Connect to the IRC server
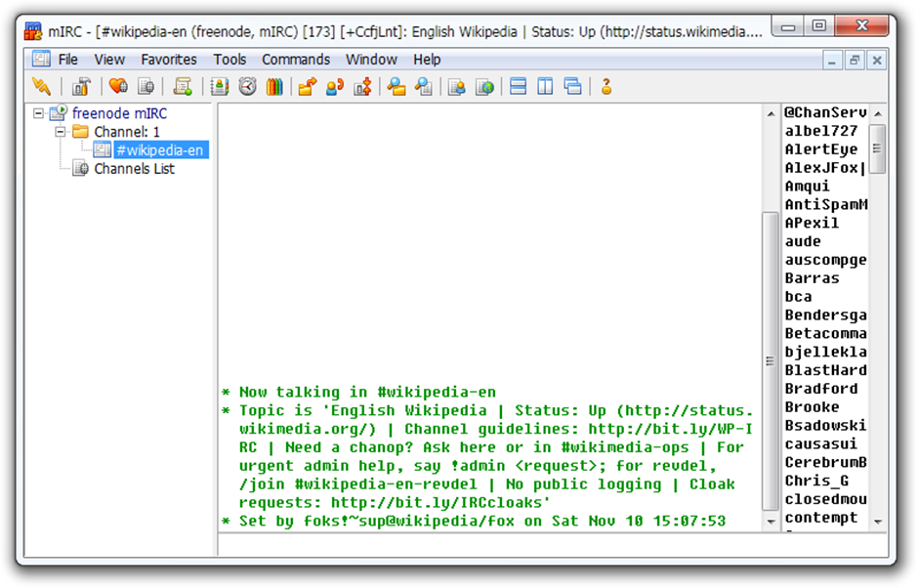This screenshot has width=918, height=588. pyautogui.click(x=41, y=87)
